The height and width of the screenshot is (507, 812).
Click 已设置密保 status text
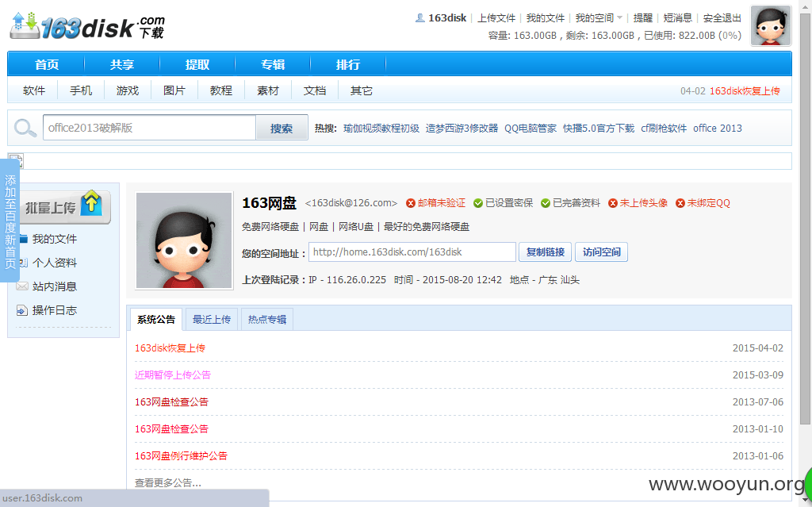coord(509,203)
